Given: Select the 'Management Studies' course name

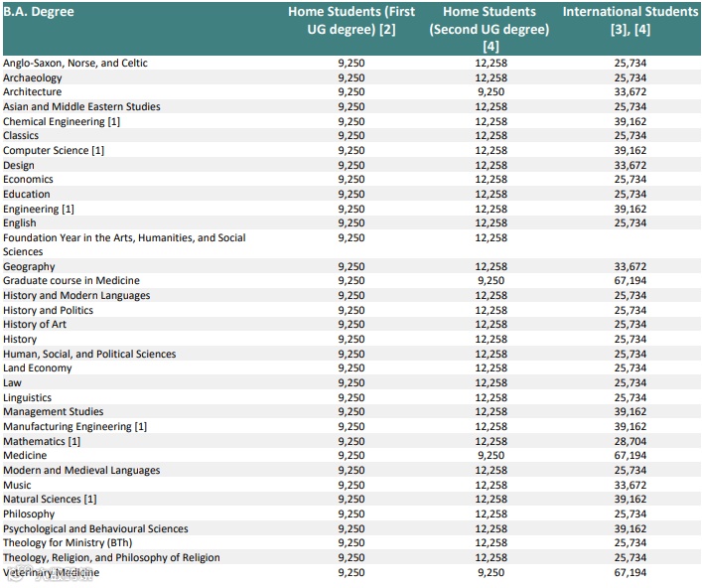Looking at the screenshot, I should pyautogui.click(x=54, y=411).
